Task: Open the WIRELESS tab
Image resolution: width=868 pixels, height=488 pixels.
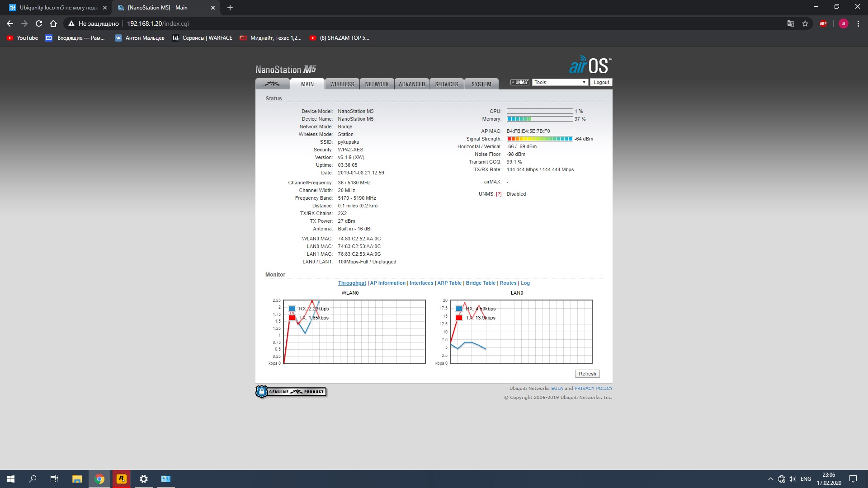Action: point(342,84)
